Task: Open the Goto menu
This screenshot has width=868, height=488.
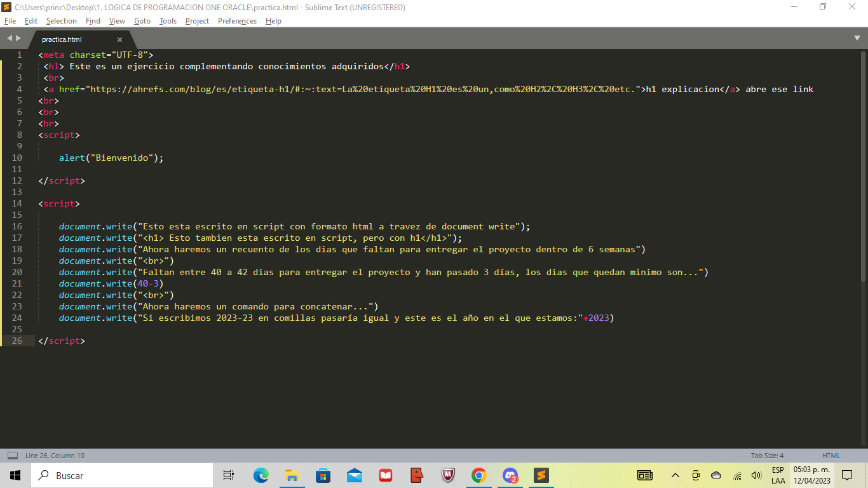Action: (142, 21)
